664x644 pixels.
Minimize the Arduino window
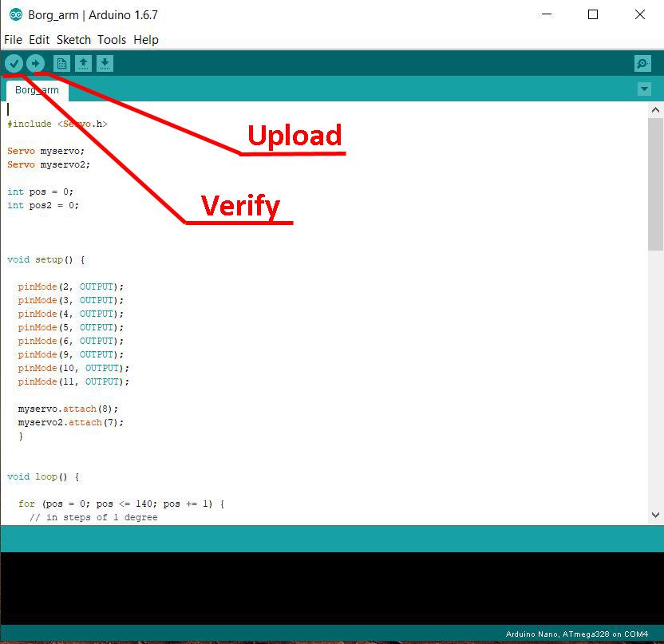pos(547,14)
